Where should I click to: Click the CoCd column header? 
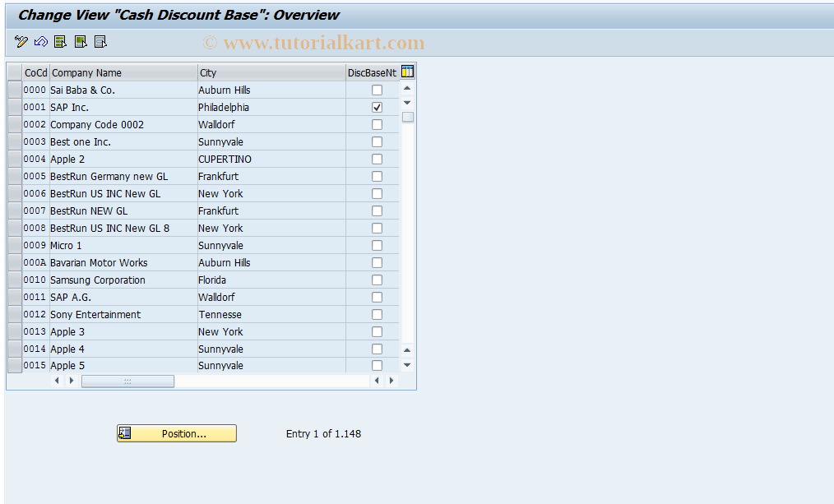tap(35, 73)
